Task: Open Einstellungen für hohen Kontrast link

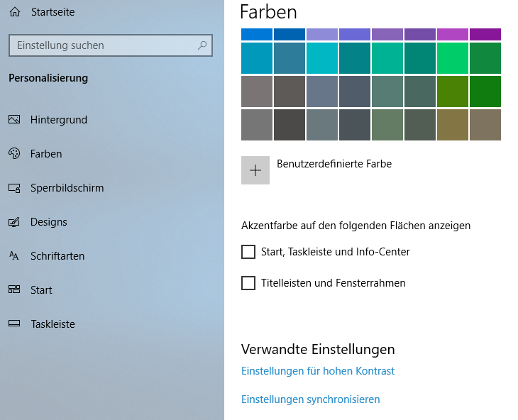Action: (318, 371)
